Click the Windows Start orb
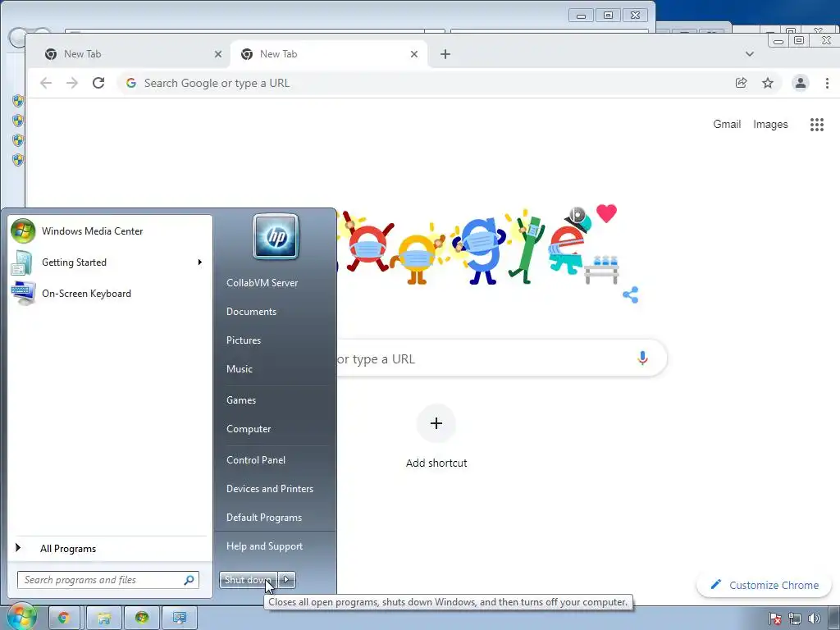Image resolution: width=840 pixels, height=630 pixels. click(x=21, y=617)
